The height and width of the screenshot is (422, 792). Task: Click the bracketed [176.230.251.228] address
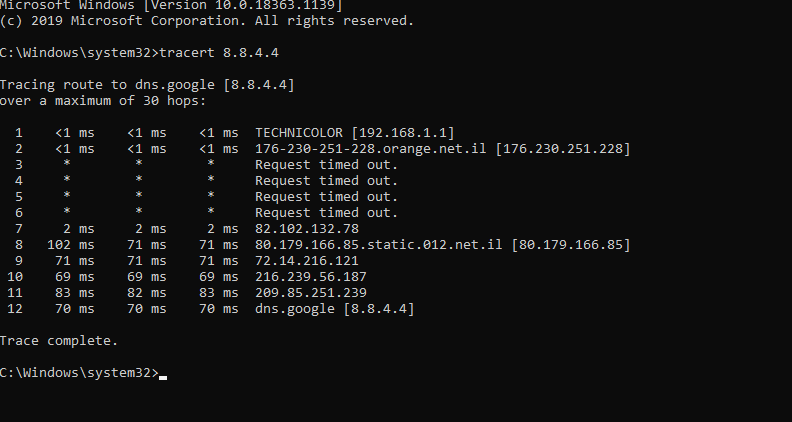[563, 149]
